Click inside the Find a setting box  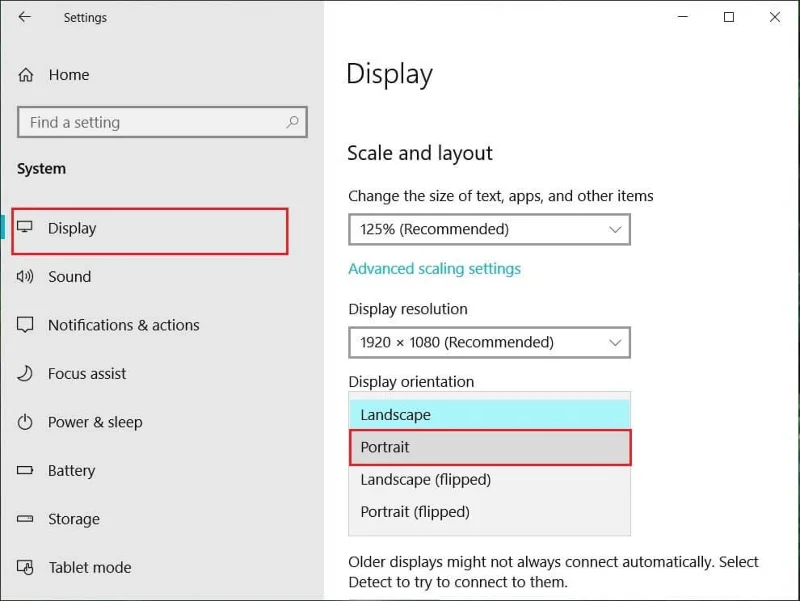[150, 122]
